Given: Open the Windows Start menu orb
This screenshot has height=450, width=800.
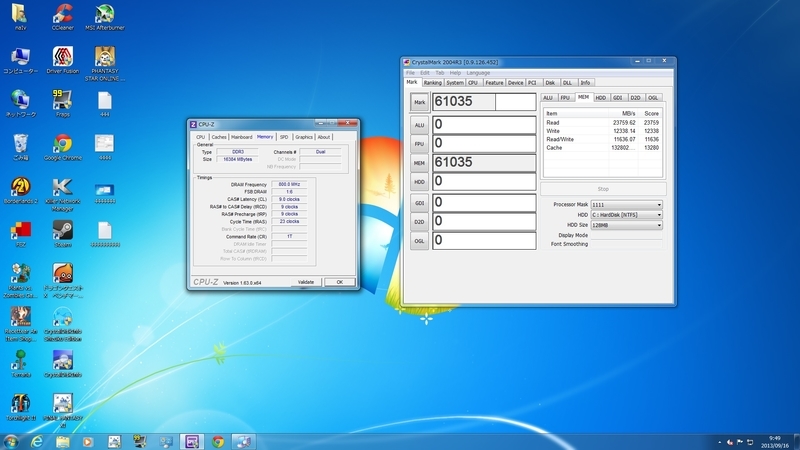Looking at the screenshot, I should point(11,441).
